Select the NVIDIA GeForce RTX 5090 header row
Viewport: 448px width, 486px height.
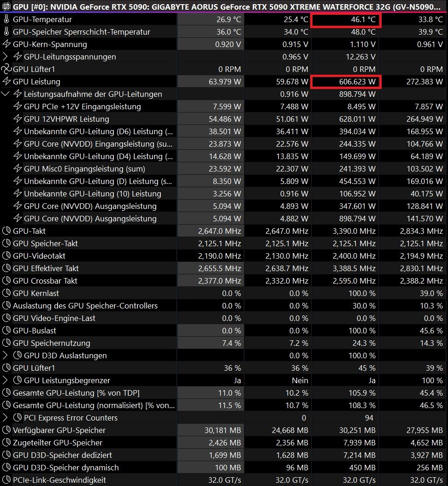(224, 6)
